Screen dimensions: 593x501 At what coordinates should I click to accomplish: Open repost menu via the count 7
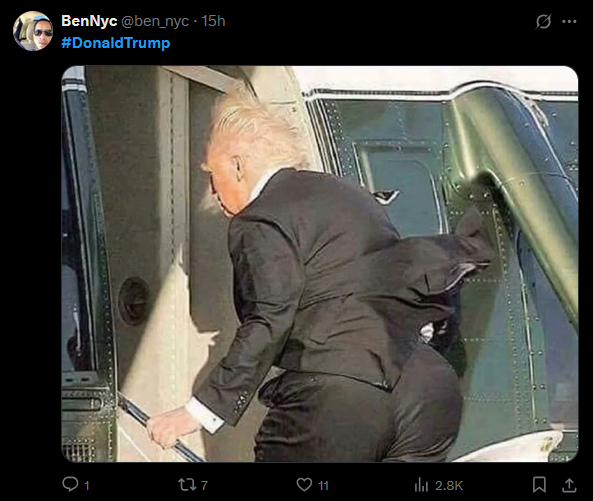[x=204, y=485]
